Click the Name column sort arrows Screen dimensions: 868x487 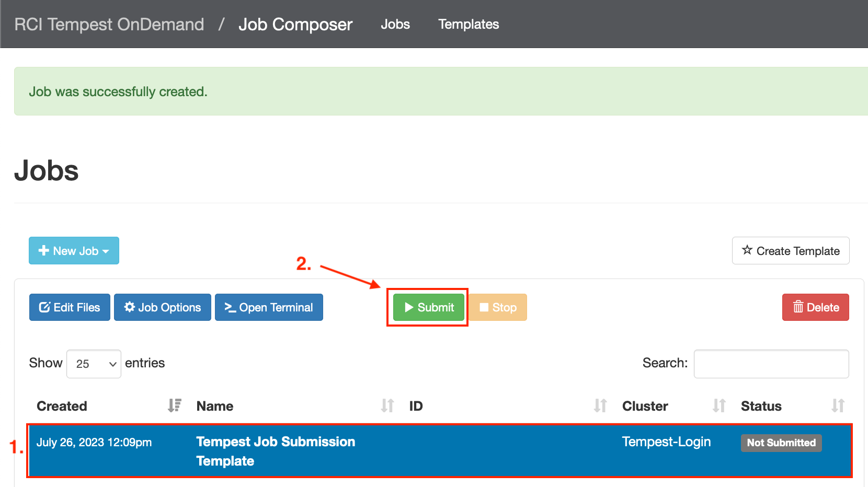pyautogui.click(x=387, y=405)
